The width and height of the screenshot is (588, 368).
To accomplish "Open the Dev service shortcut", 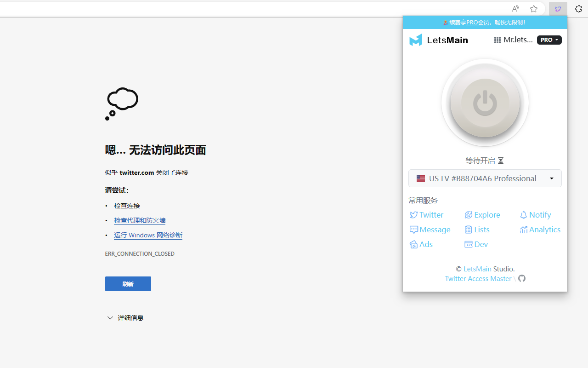I will (x=476, y=244).
